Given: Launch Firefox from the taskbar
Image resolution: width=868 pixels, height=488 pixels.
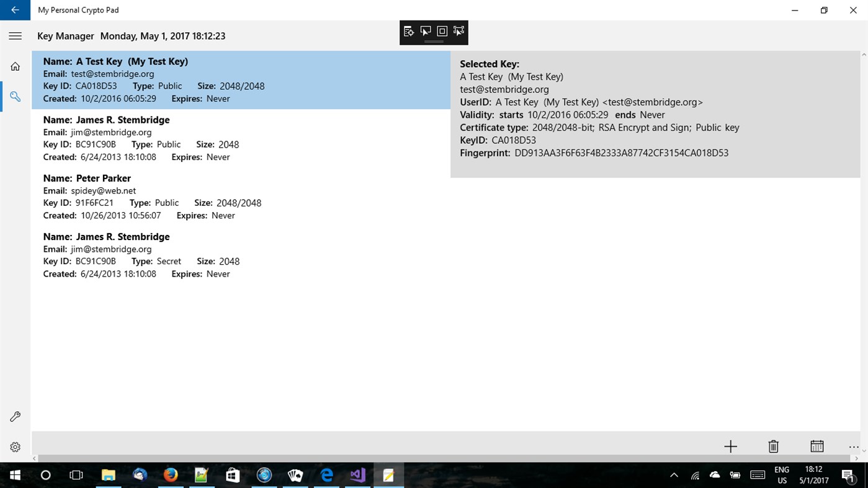Looking at the screenshot, I should click(x=170, y=474).
